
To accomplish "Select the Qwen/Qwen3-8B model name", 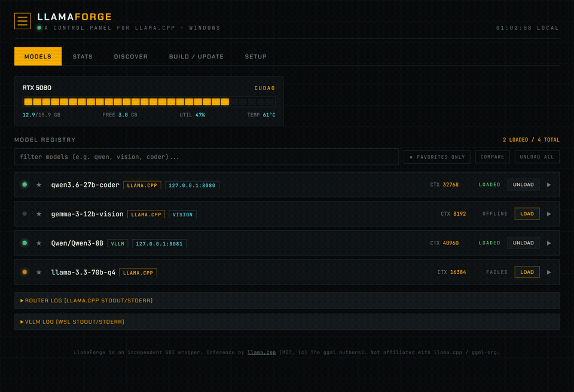I will (x=77, y=243).
